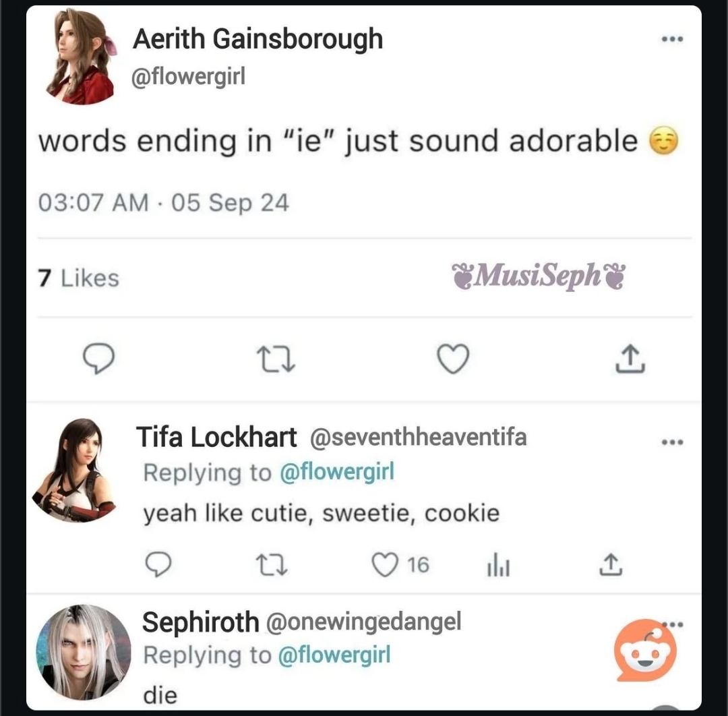Reply to Tifa Lockhart's comment
The height and width of the screenshot is (716, 728).
click(x=158, y=564)
